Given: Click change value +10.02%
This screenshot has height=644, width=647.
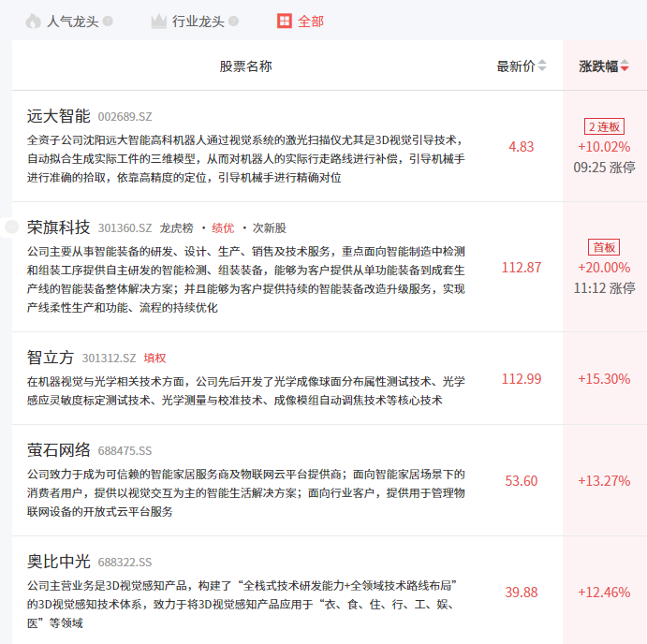Looking at the screenshot, I should [604, 147].
